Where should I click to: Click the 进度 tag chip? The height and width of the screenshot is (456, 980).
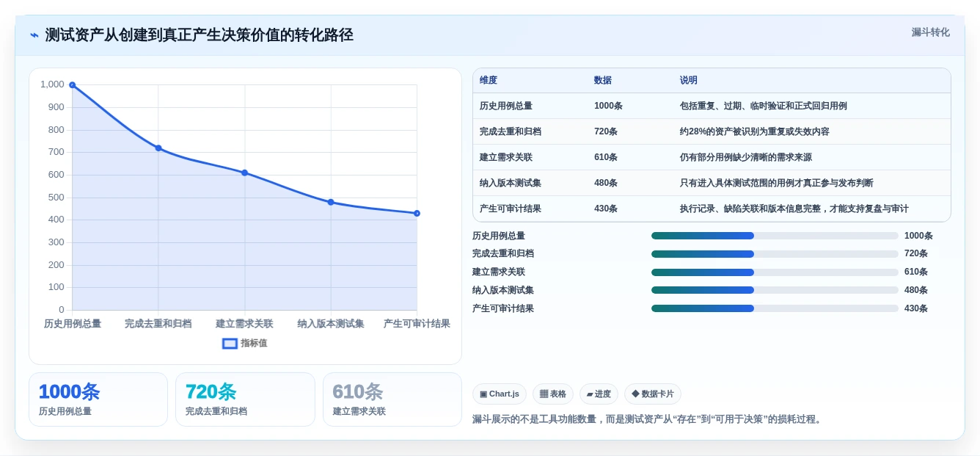click(x=599, y=394)
